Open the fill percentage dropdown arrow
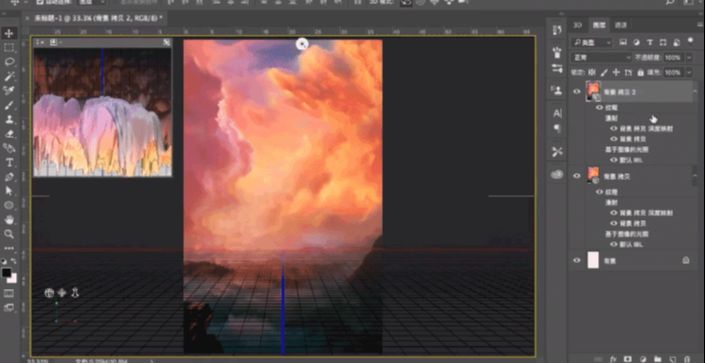705x363 pixels. point(689,72)
